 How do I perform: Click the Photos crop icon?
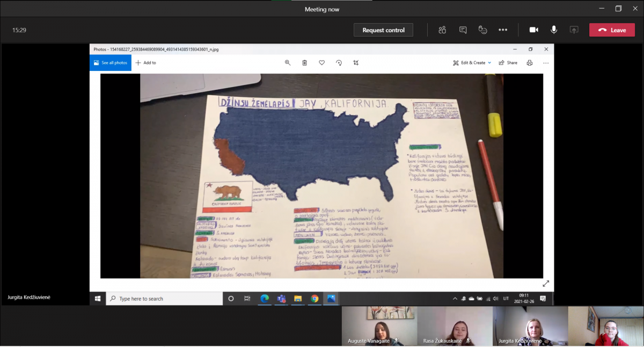[356, 63]
